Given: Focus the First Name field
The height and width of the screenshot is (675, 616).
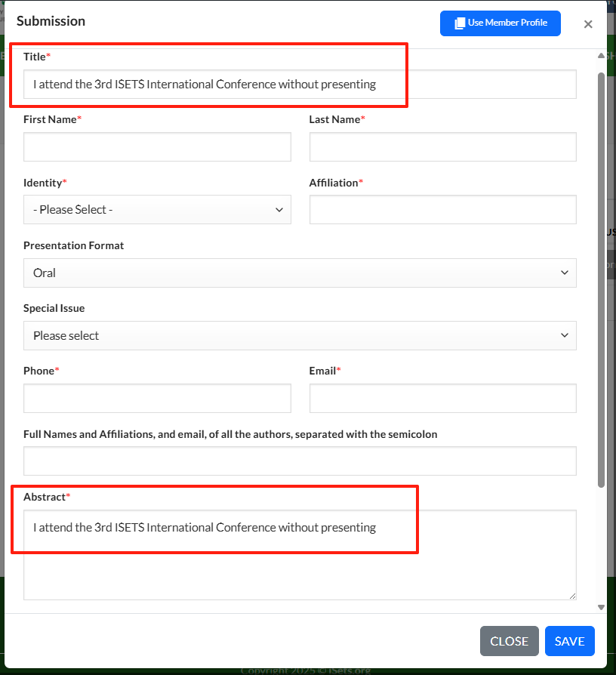Looking at the screenshot, I should [157, 146].
